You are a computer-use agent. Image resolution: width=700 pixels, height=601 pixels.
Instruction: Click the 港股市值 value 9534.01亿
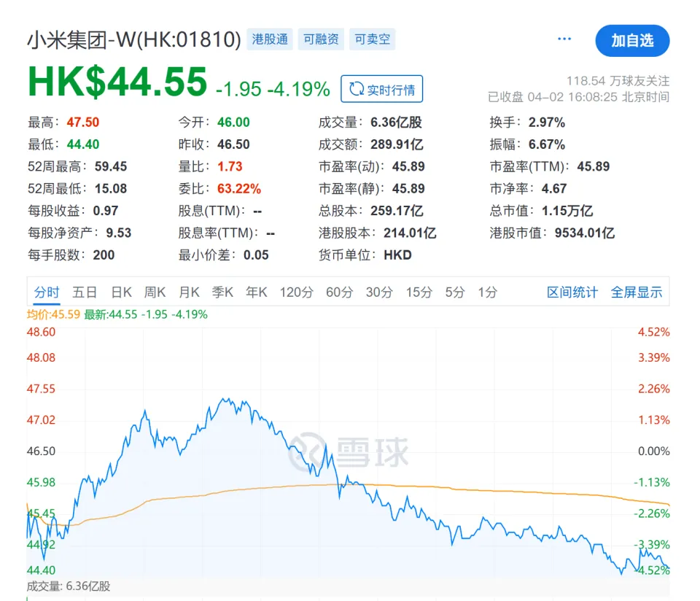pos(585,233)
